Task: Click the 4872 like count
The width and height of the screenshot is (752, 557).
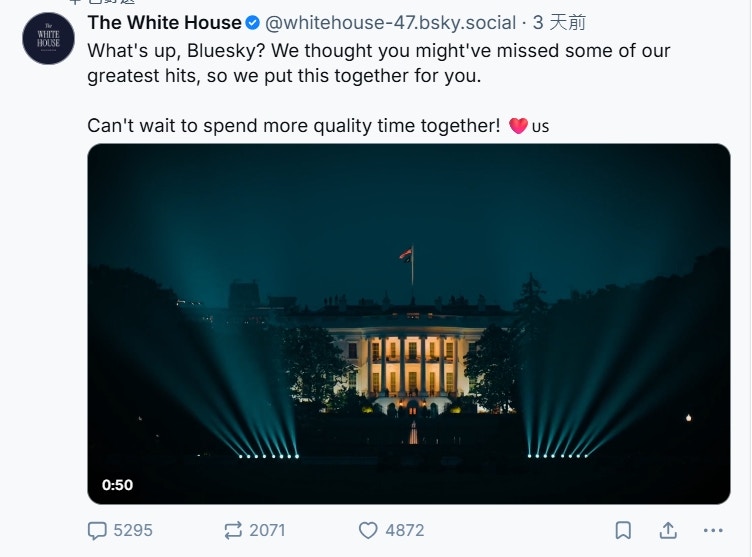Action: click(405, 530)
